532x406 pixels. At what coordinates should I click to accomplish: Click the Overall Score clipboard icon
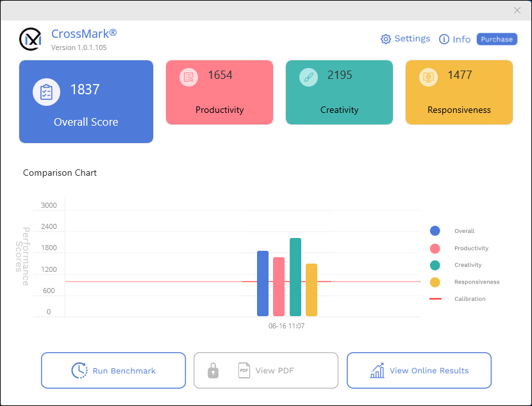tap(46, 92)
